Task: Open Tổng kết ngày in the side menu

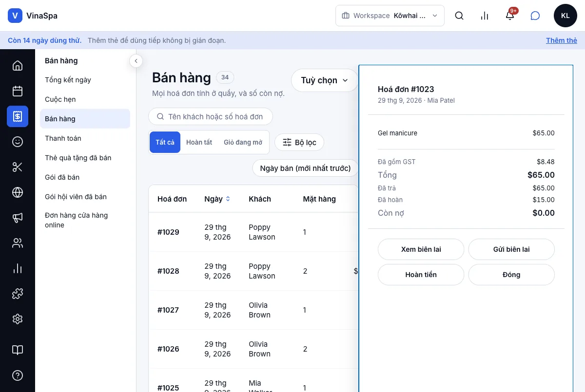Action: [x=85, y=80]
